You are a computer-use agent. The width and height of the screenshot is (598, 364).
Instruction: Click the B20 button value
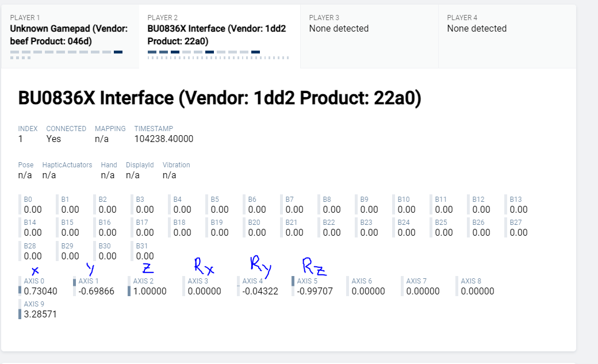(x=257, y=232)
